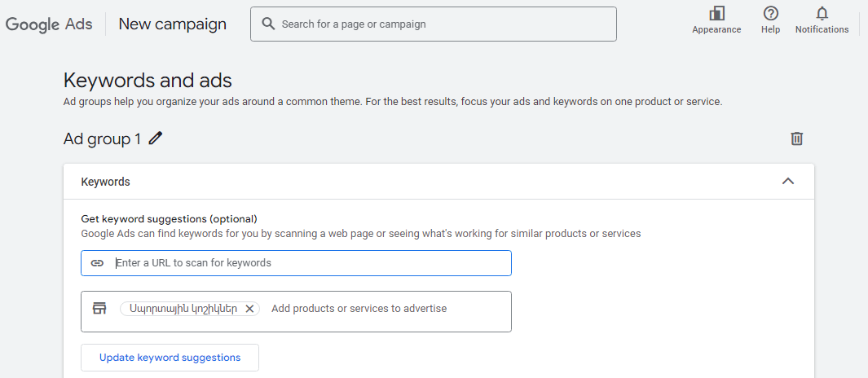Open the Help menu

[x=770, y=19]
